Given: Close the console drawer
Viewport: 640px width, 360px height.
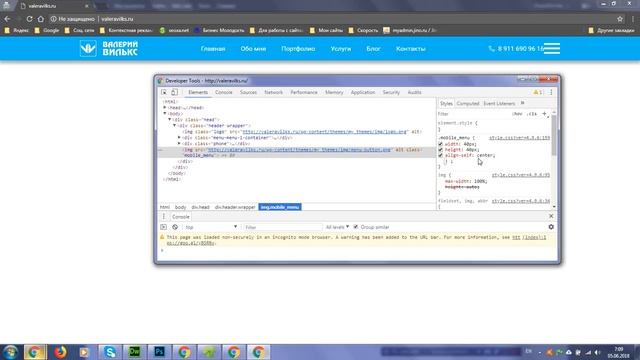Looking at the screenshot, I should [x=551, y=216].
